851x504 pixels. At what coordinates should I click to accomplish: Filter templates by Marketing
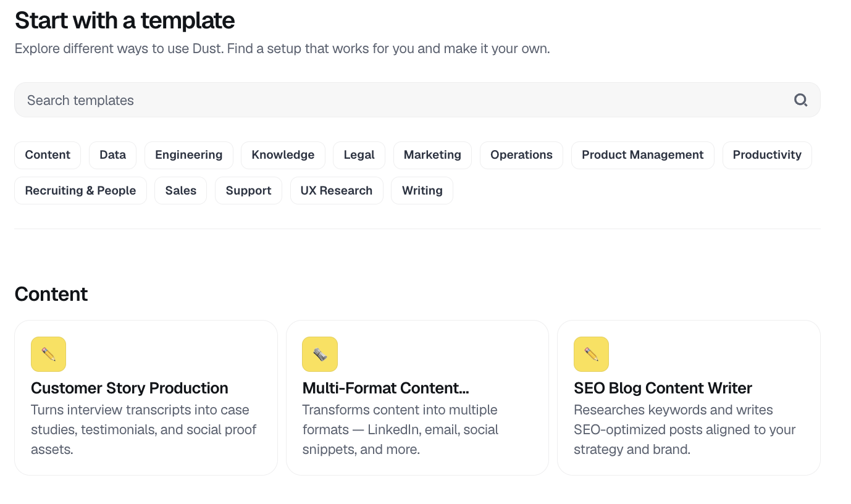(x=432, y=155)
